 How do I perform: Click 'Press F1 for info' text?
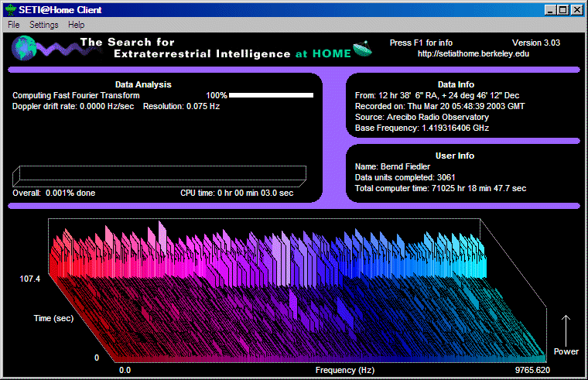(x=421, y=43)
